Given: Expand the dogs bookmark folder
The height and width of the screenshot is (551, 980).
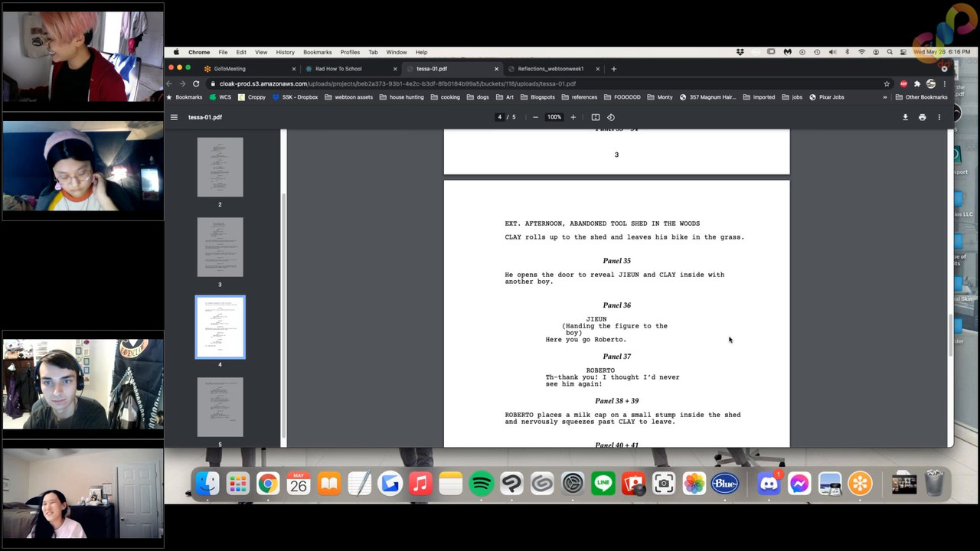Looking at the screenshot, I should click(x=478, y=97).
